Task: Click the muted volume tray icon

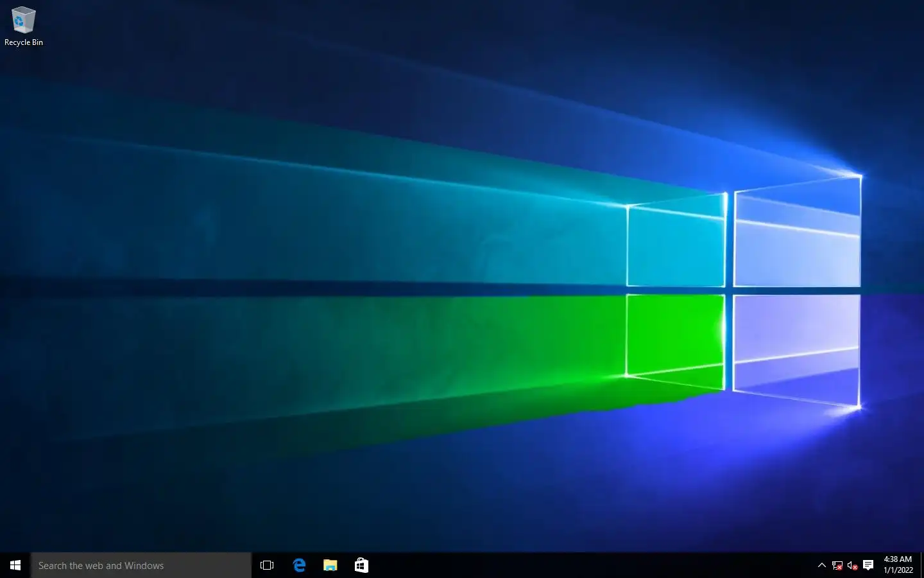Action: [852, 565]
